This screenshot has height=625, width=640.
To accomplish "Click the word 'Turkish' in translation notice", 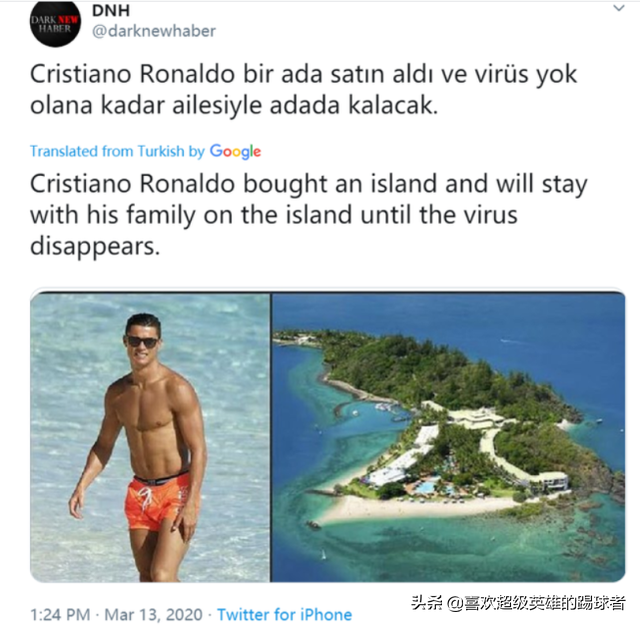I will click(x=161, y=151).
